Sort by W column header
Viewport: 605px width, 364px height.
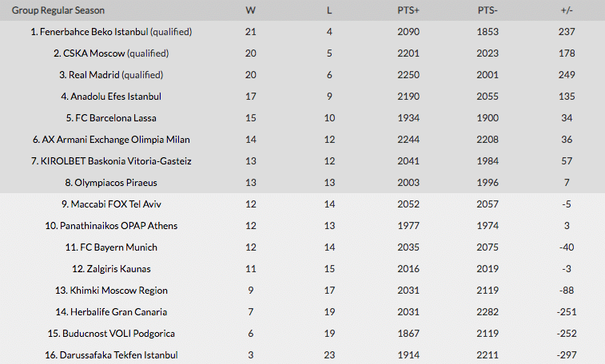[x=252, y=10]
